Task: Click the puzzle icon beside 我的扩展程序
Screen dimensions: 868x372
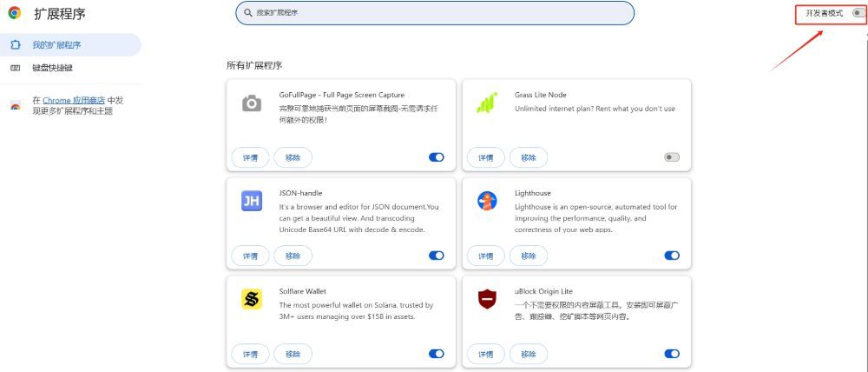Action: tap(16, 45)
